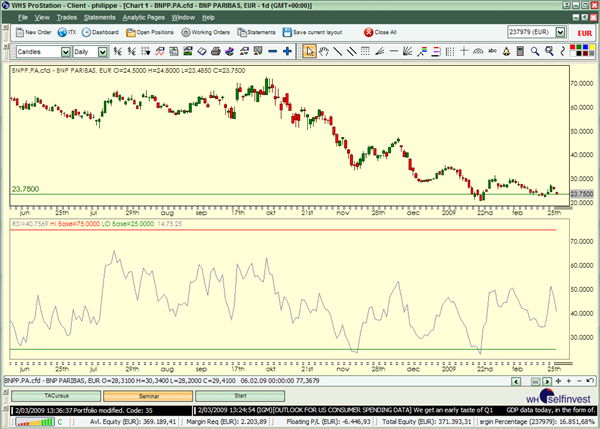The image size is (600, 429).
Task: Click the undo arrow on chart bar
Action: (x=590, y=381)
